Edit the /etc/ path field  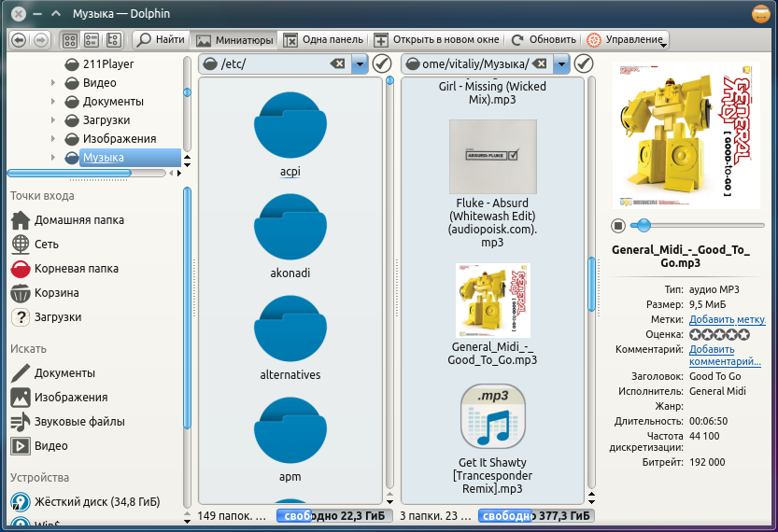coord(275,64)
